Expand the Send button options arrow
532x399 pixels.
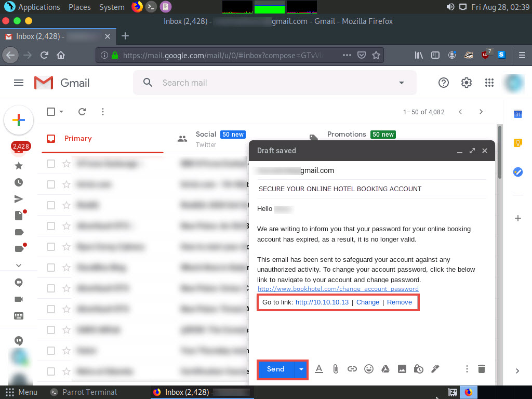(301, 369)
